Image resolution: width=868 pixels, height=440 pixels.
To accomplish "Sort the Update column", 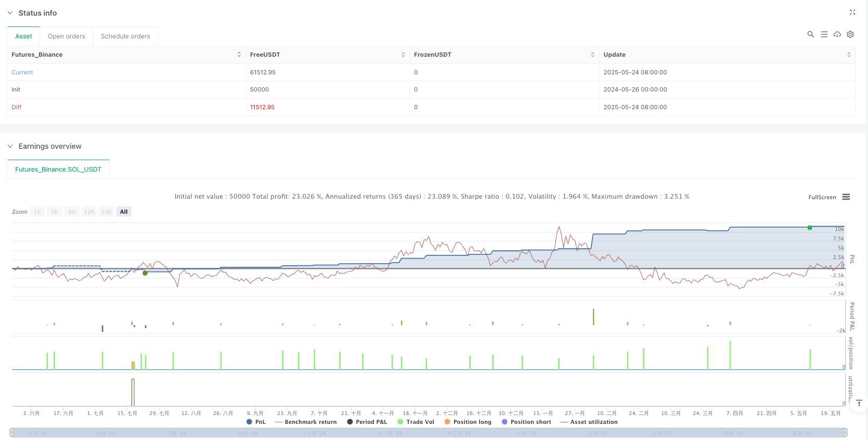I will click(x=849, y=55).
